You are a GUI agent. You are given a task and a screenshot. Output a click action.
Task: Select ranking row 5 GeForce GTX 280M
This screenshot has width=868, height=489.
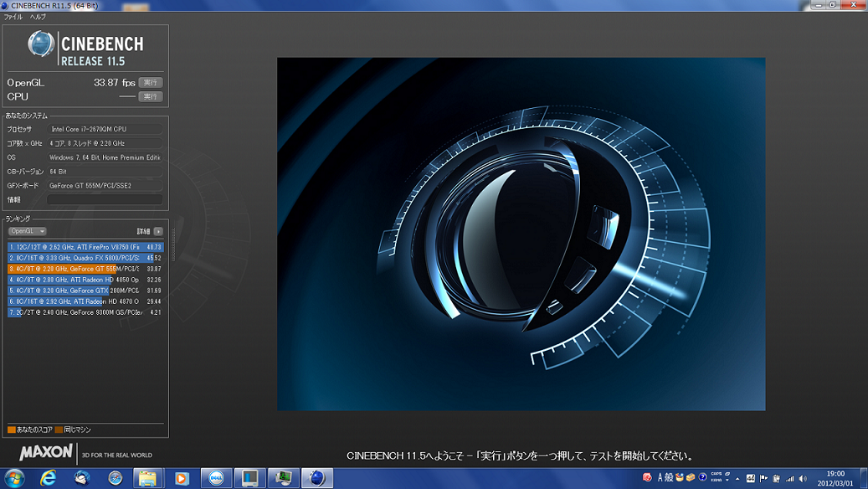click(85, 291)
